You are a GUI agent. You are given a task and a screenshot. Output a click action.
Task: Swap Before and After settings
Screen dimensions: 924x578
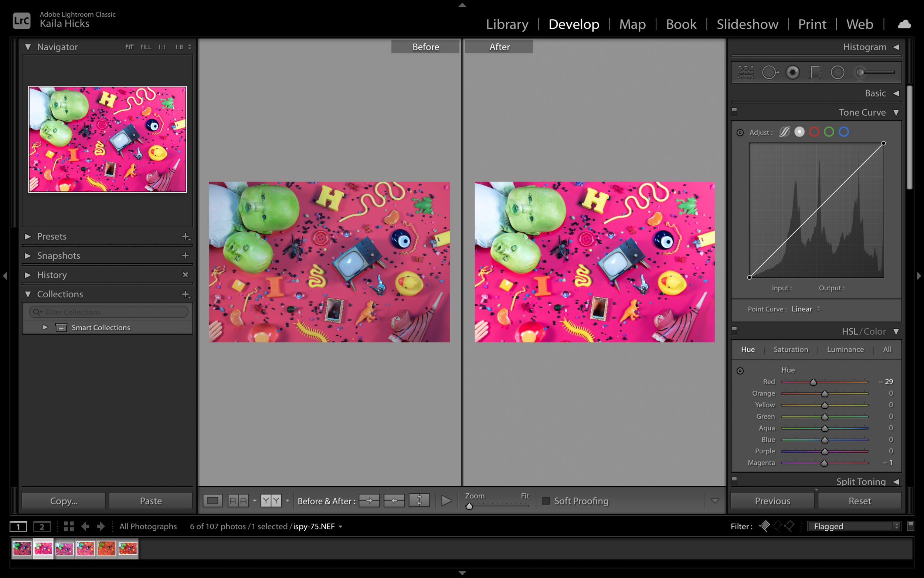(419, 500)
